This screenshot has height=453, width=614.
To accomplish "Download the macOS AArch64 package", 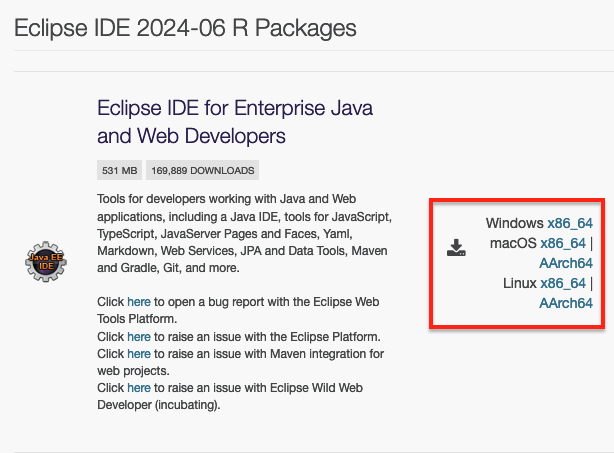I will point(566,263).
